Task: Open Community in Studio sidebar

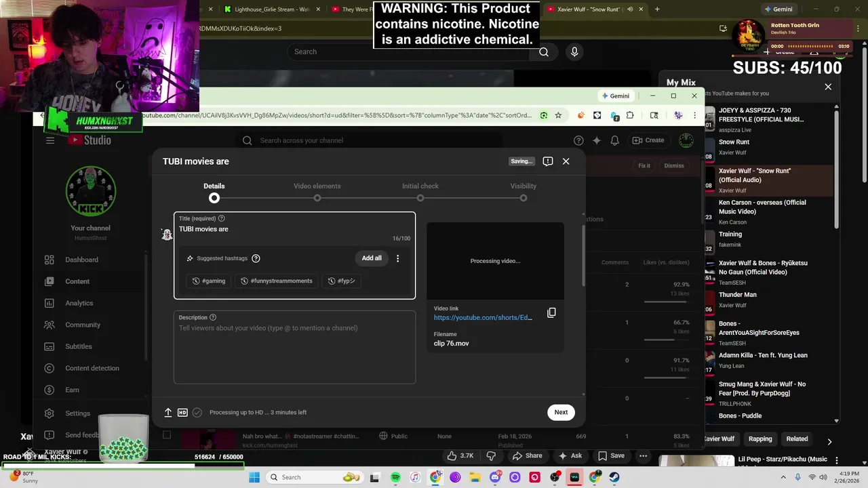Action: pyautogui.click(x=83, y=325)
